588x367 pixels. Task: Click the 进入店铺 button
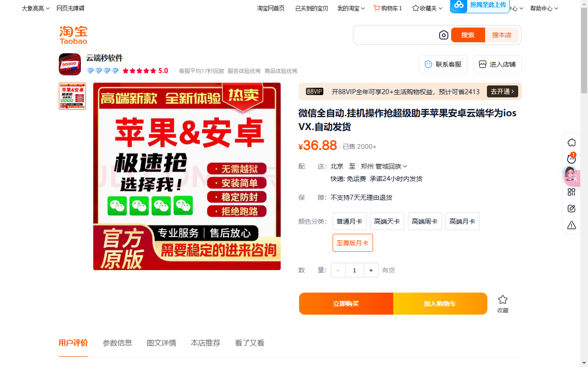pyautogui.click(x=498, y=64)
